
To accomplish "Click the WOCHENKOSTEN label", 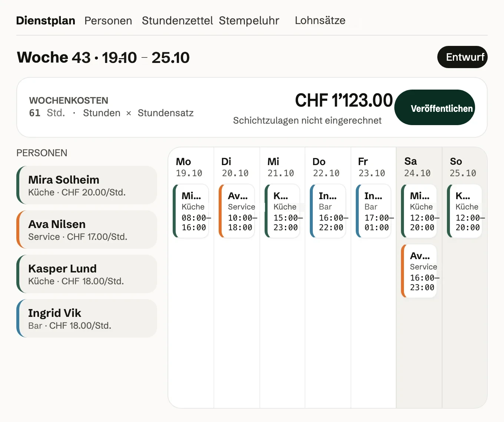I will coord(69,100).
